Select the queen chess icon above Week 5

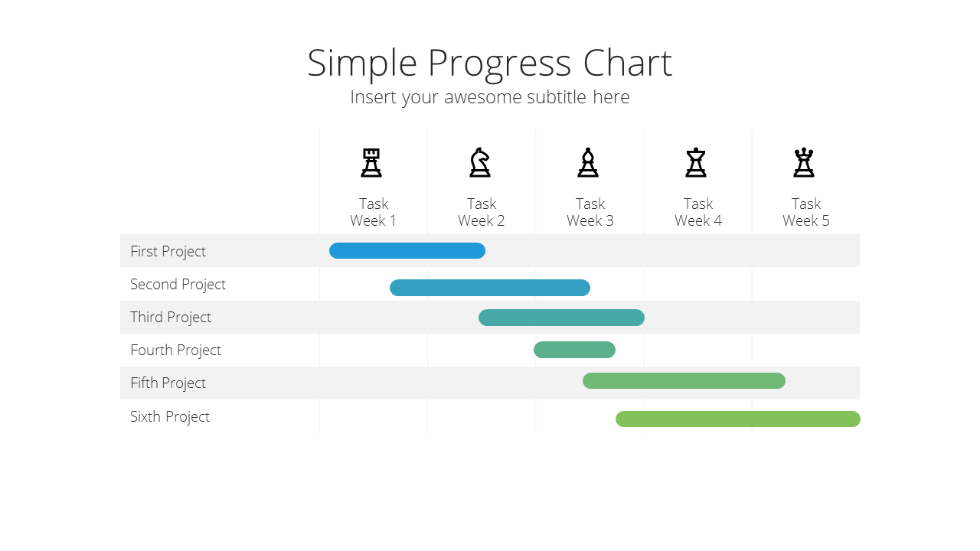click(x=804, y=163)
